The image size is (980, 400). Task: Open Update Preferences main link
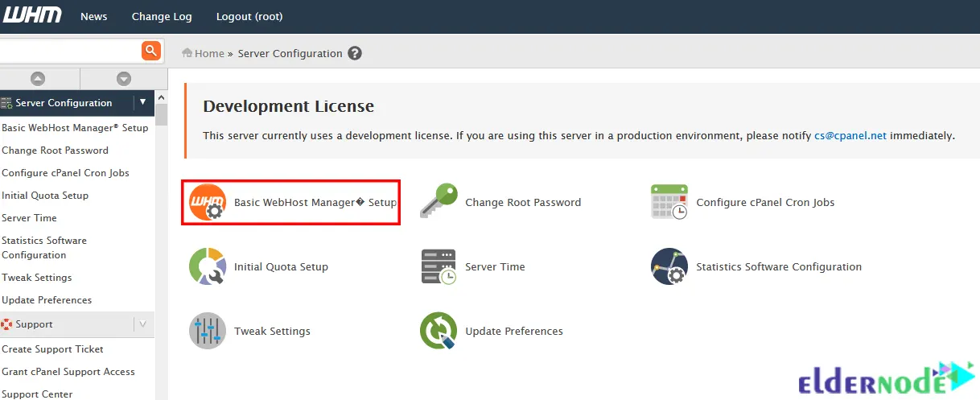(514, 331)
